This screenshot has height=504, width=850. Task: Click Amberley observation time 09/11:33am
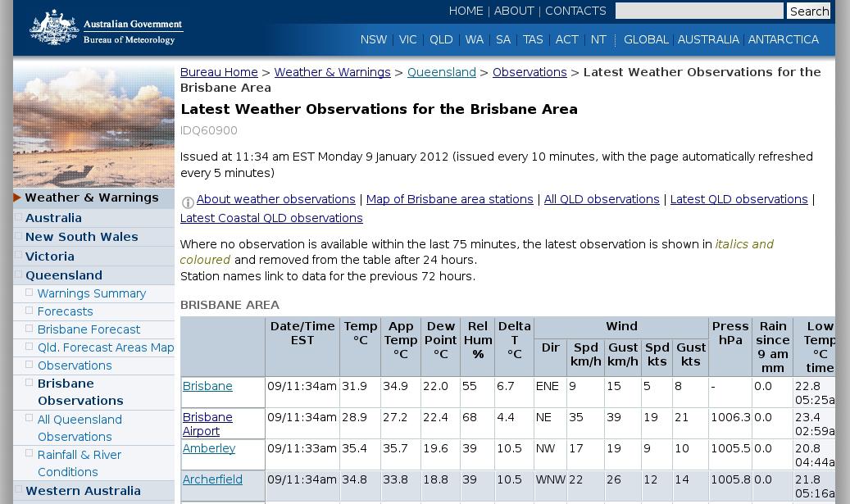[x=302, y=448]
